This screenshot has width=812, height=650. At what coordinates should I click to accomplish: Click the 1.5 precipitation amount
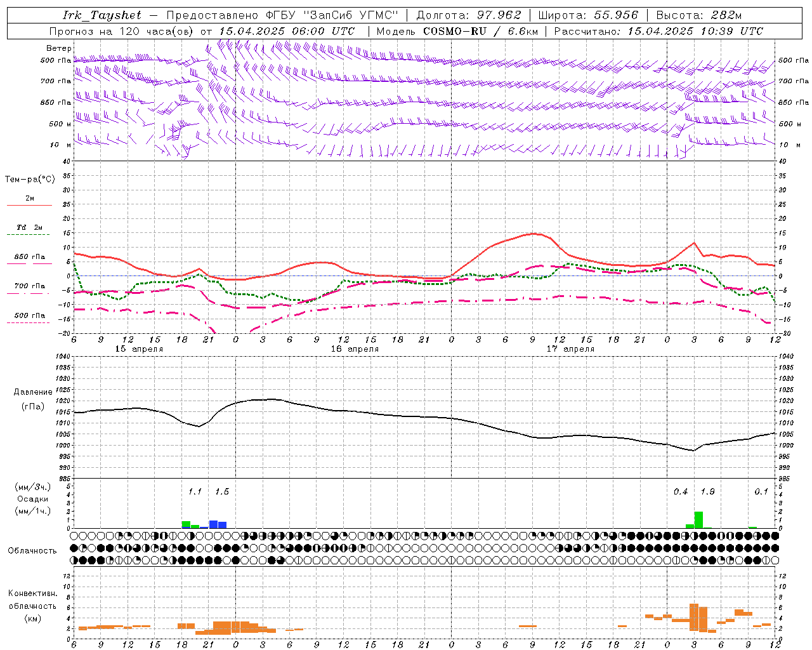click(222, 492)
